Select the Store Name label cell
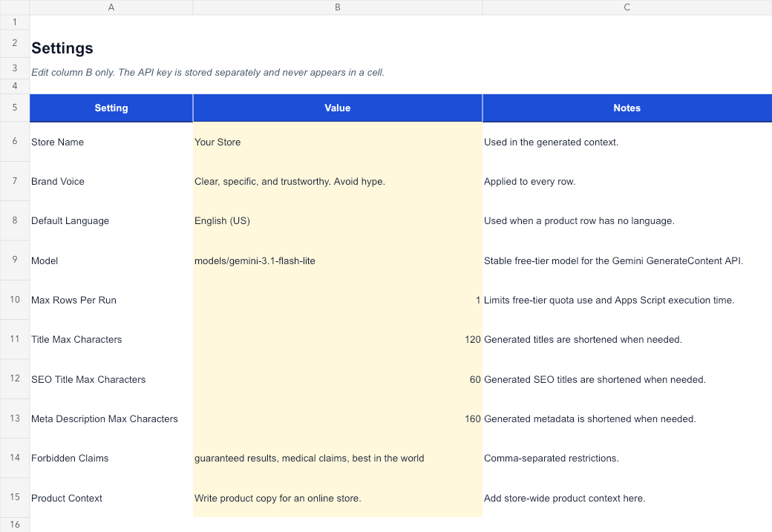 pos(111,142)
